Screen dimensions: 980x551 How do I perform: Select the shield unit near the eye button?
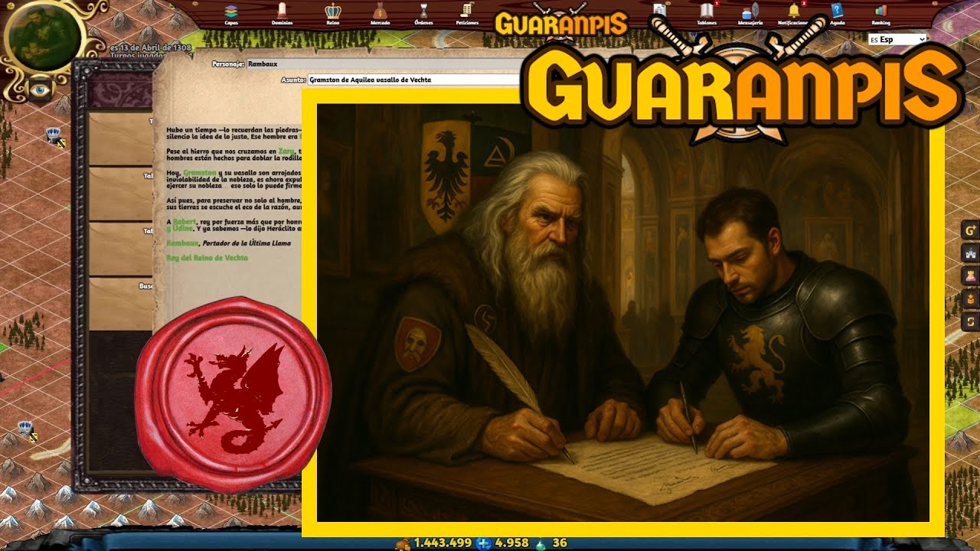pyautogui.click(x=54, y=137)
